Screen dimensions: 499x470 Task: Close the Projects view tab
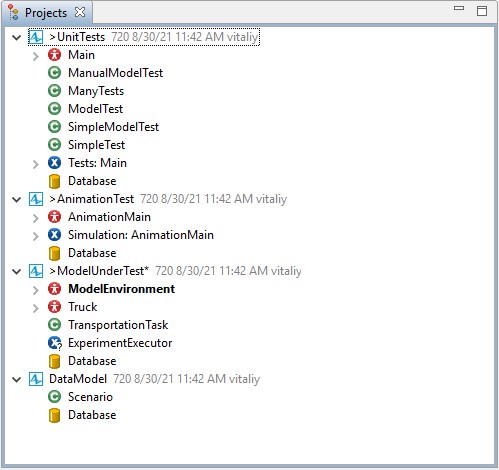click(80, 12)
